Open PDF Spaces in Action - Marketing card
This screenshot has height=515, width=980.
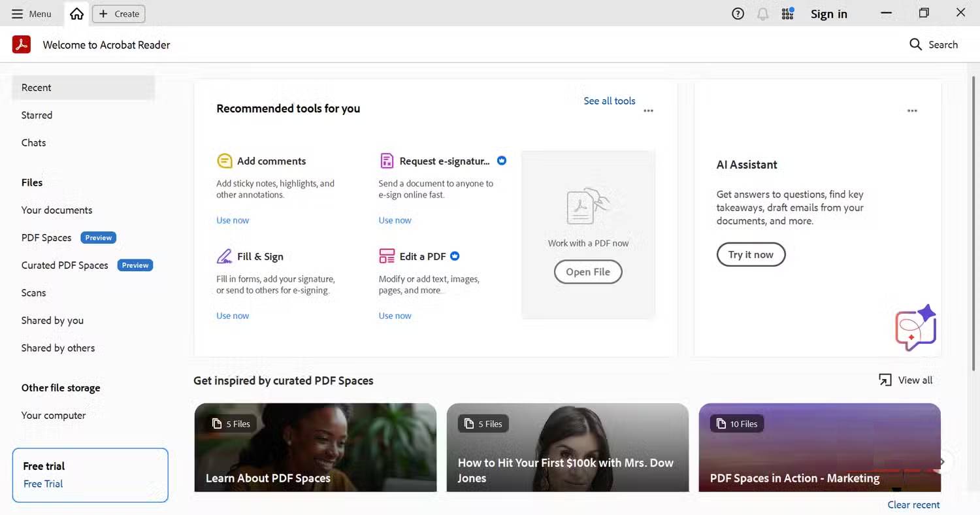coord(820,448)
